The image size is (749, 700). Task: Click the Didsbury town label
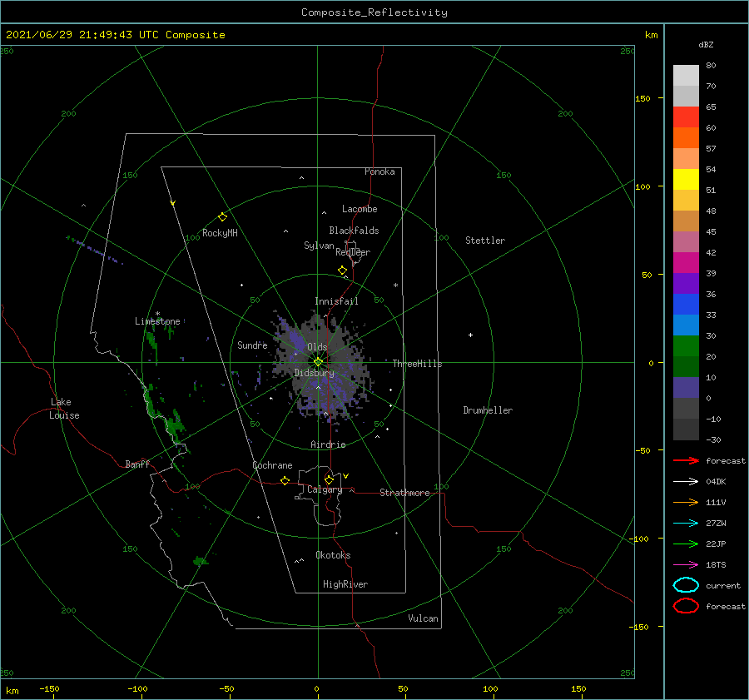(x=315, y=373)
